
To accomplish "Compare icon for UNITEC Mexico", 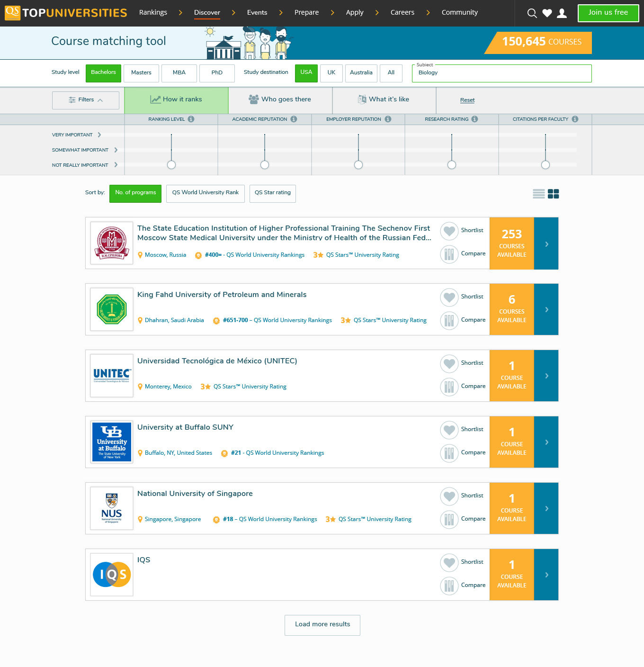I will coord(449,387).
